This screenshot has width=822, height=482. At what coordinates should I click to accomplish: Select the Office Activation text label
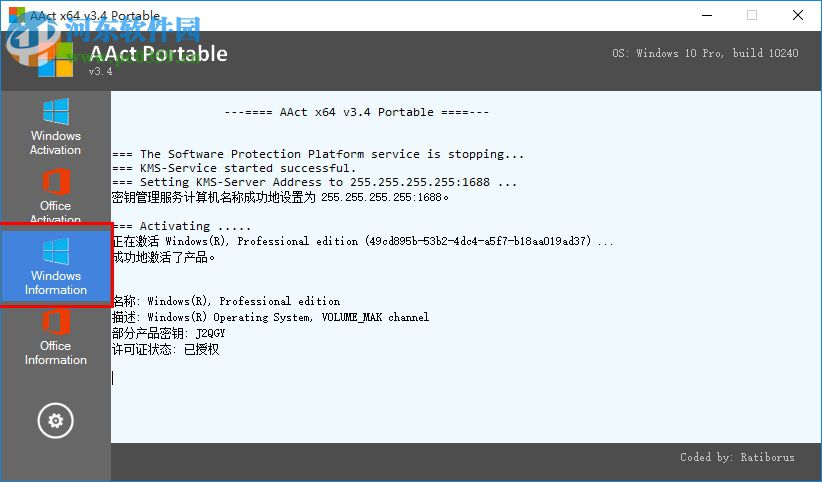(x=55, y=212)
